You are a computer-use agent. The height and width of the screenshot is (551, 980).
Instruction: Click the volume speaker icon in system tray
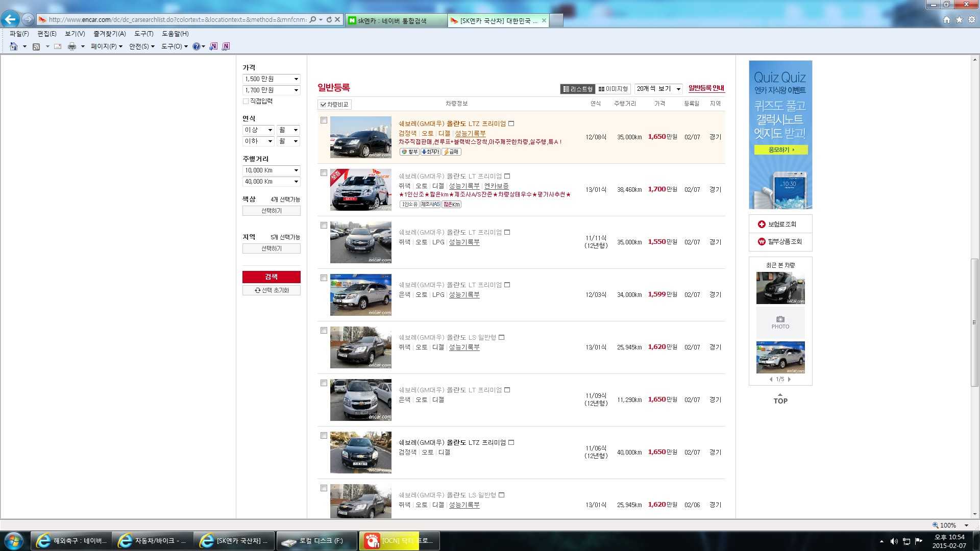[x=894, y=541]
